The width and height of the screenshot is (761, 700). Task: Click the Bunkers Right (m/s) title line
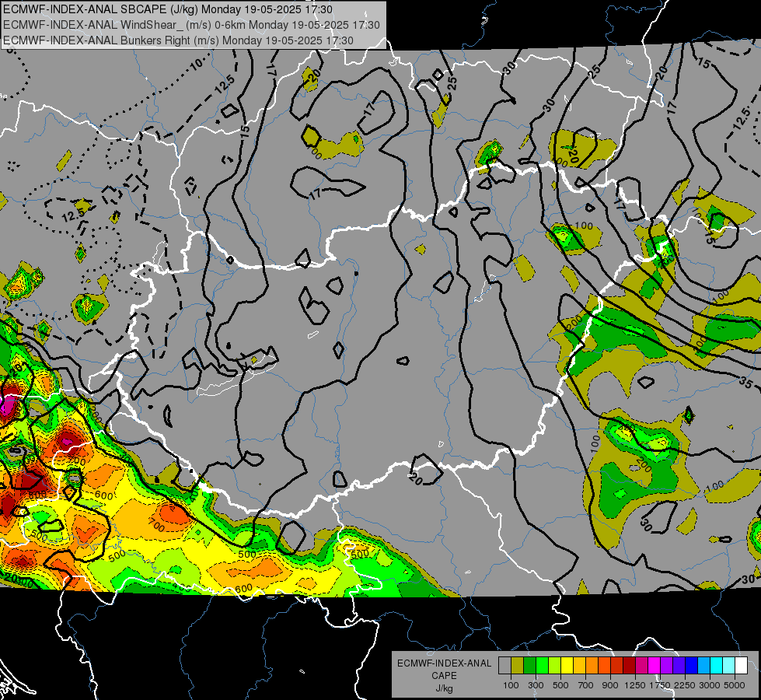(x=178, y=40)
